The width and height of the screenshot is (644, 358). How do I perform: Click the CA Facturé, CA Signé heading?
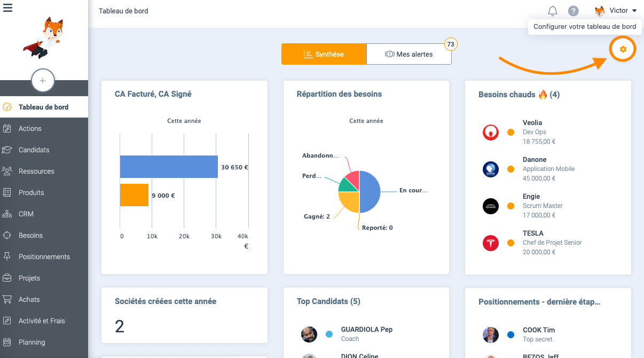coord(153,94)
